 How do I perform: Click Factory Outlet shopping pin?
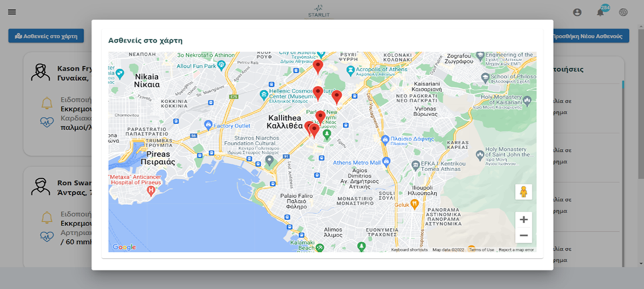[208, 125]
